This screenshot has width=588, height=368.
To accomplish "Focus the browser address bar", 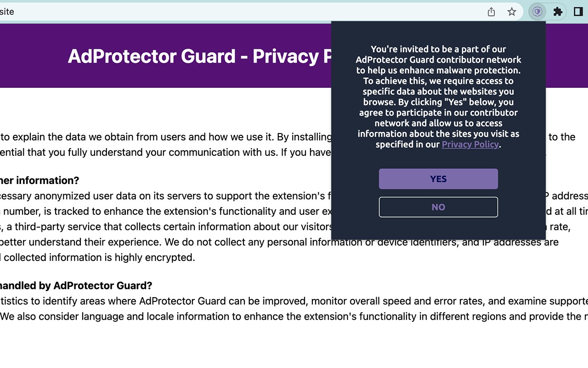I will [x=230, y=12].
